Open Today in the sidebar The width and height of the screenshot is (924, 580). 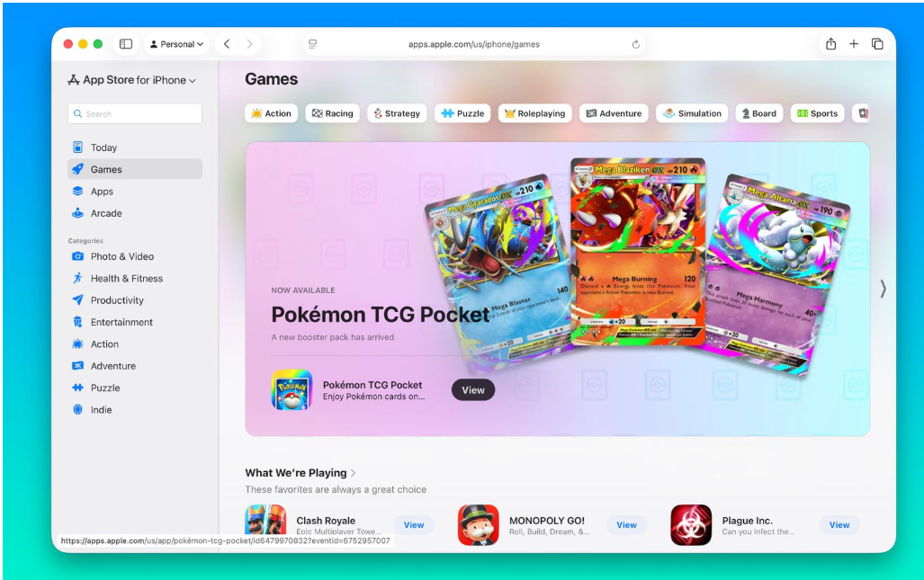[103, 147]
